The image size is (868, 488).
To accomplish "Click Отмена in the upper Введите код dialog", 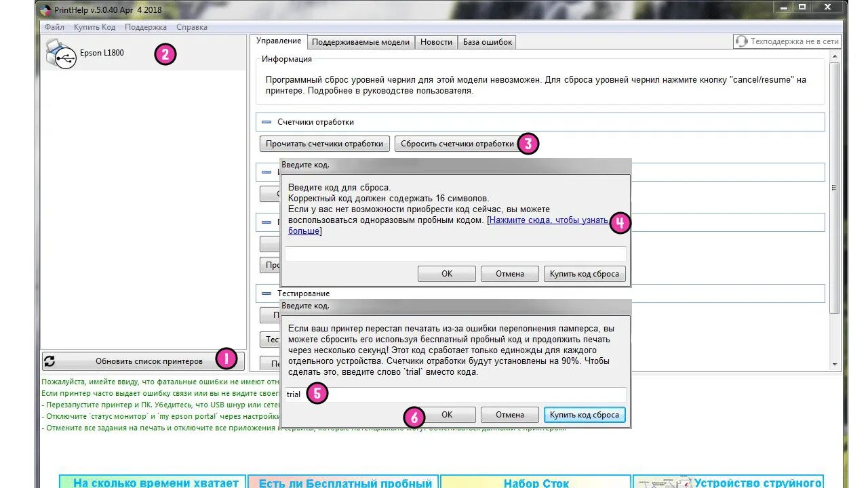I will 509,274.
